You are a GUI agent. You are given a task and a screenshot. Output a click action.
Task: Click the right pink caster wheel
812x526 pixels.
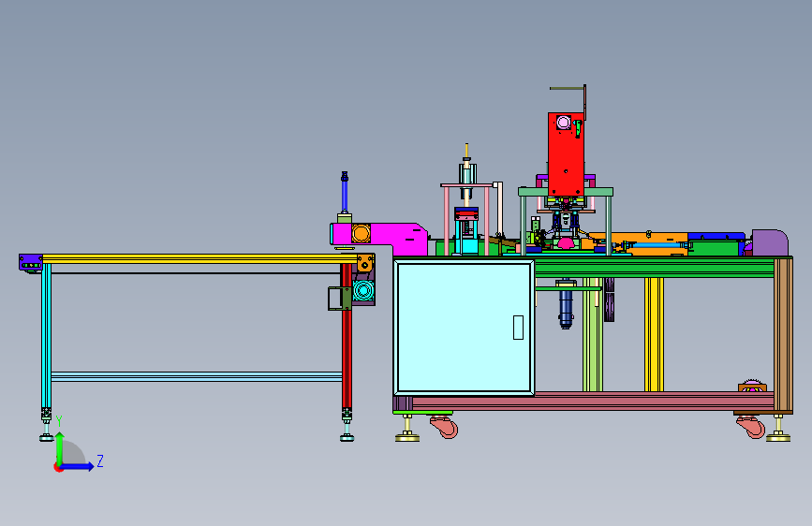pyautogui.click(x=751, y=428)
